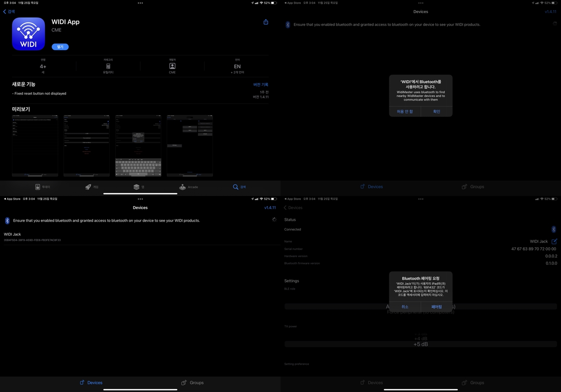Cancel pairing with the 취소 button
Image resolution: width=561 pixels, height=392 pixels.
point(405,307)
